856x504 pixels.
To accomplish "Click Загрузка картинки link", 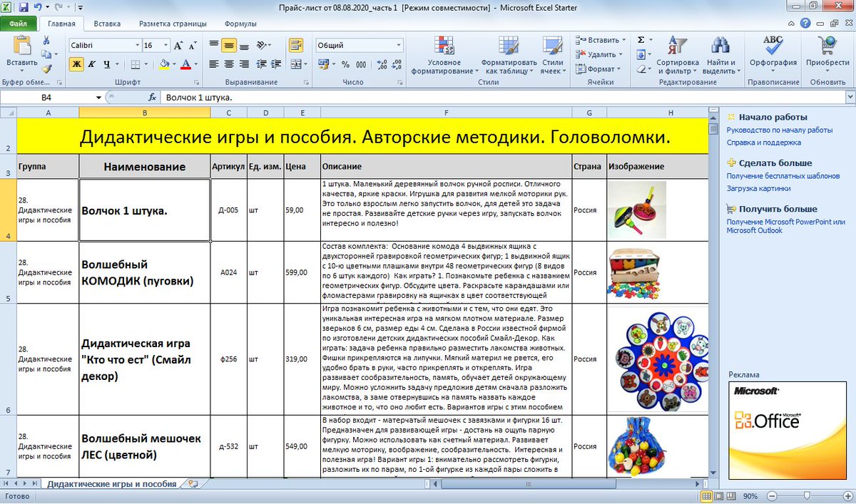I will click(x=759, y=189).
